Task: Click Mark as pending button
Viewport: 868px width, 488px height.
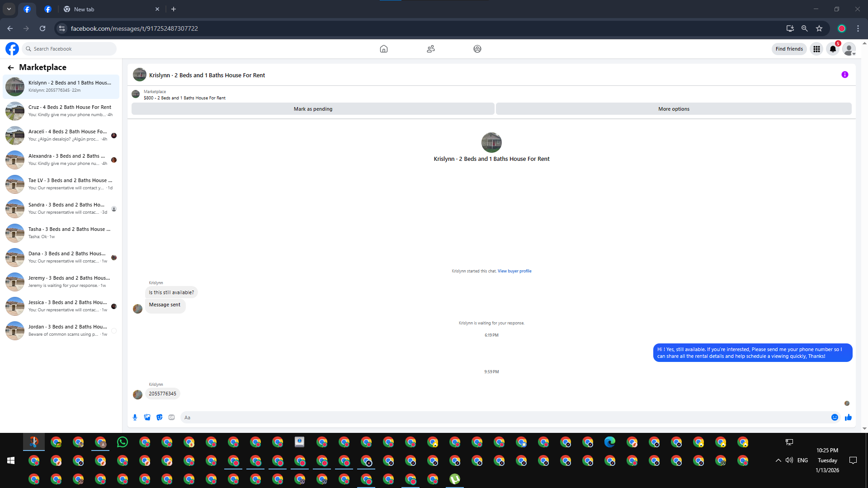Action: click(x=313, y=109)
